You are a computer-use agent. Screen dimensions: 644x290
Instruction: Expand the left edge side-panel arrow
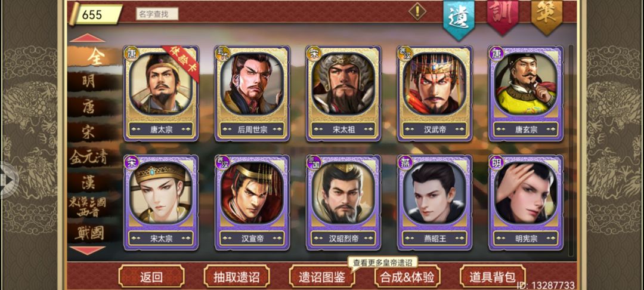pyautogui.click(x=7, y=180)
